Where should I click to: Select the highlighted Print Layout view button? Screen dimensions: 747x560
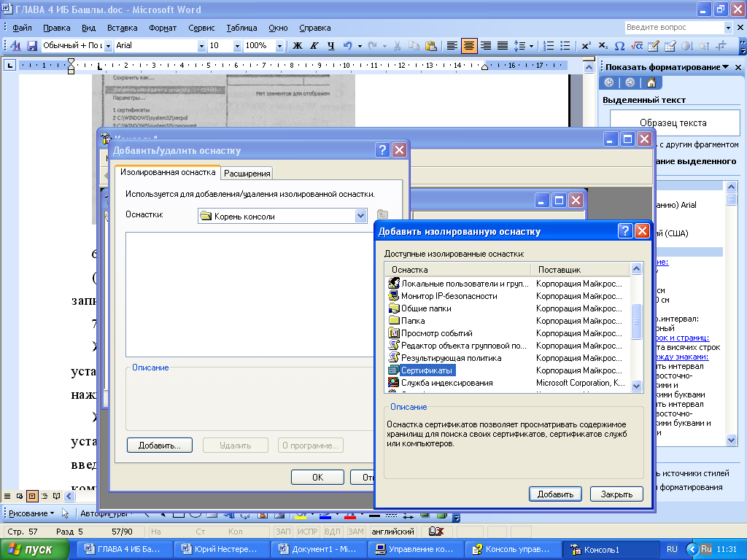32,496
